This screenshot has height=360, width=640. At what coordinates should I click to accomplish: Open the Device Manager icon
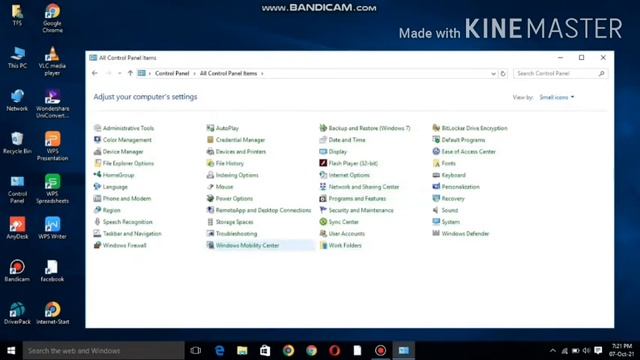98,152
